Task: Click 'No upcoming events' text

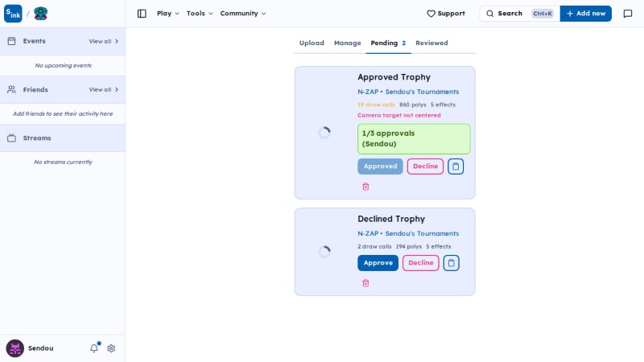Action: tap(64, 66)
